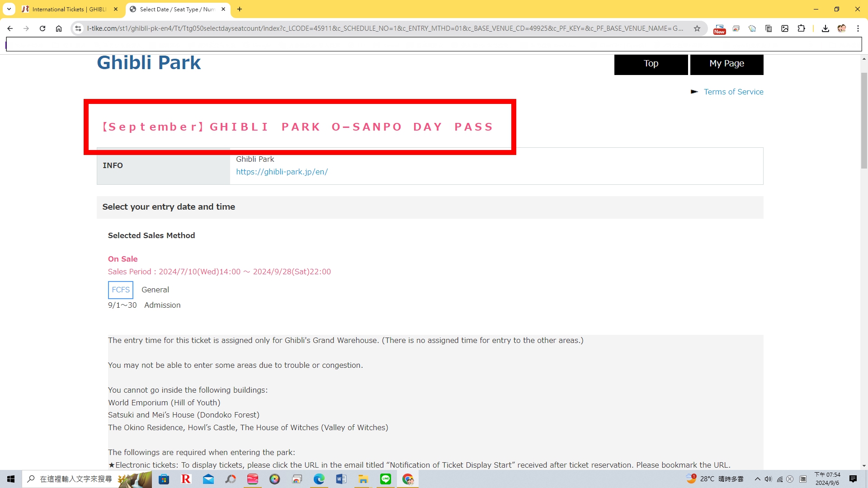Click the browser reader view icon

tap(769, 28)
